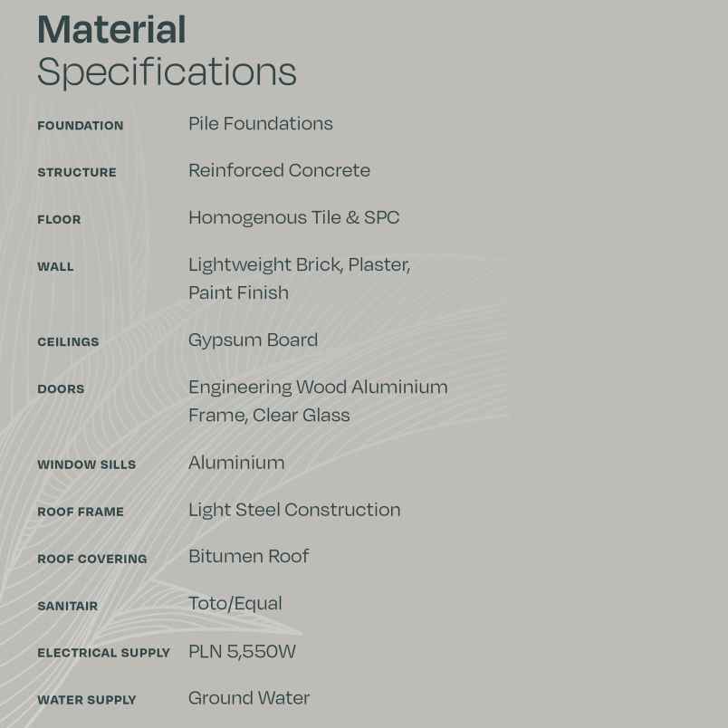Click the WALL label
This screenshot has height=728, width=728.
(x=55, y=267)
